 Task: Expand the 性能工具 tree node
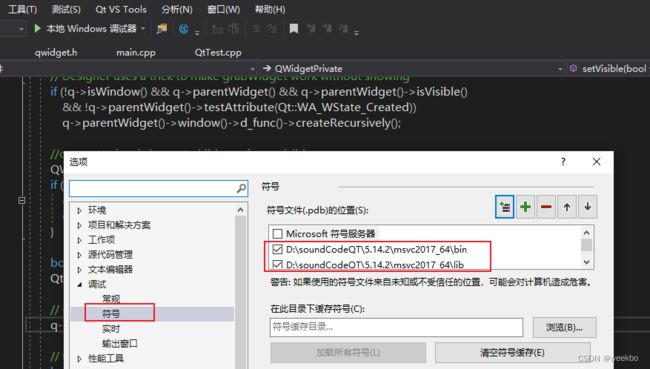click(x=79, y=359)
